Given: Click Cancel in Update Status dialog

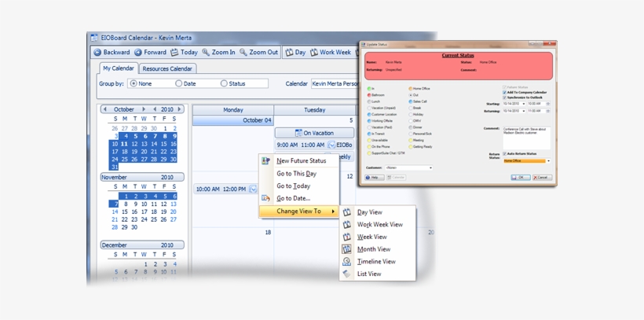Looking at the screenshot, I should click(x=542, y=177).
